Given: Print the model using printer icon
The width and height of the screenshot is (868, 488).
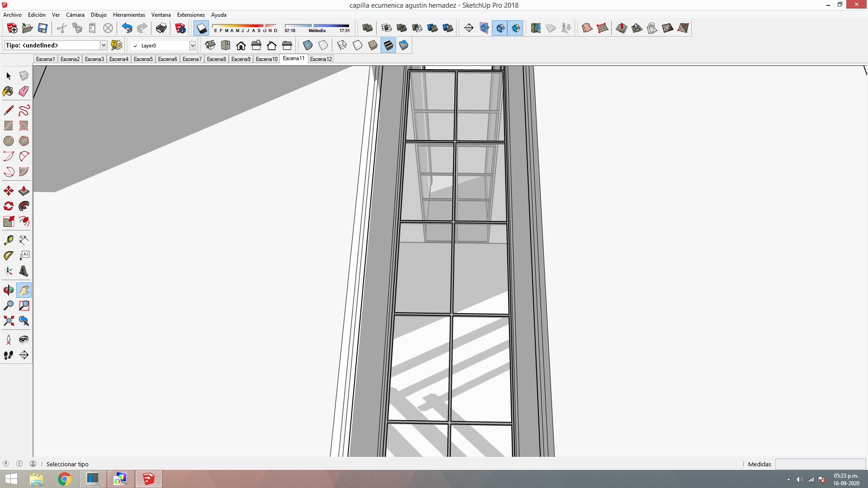Looking at the screenshot, I should click(x=161, y=28).
